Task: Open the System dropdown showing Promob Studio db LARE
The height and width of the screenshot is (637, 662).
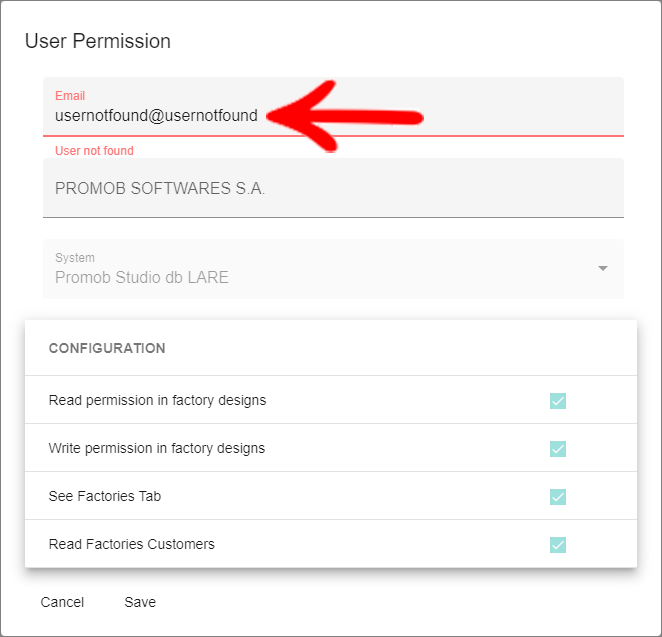Action: [333, 269]
